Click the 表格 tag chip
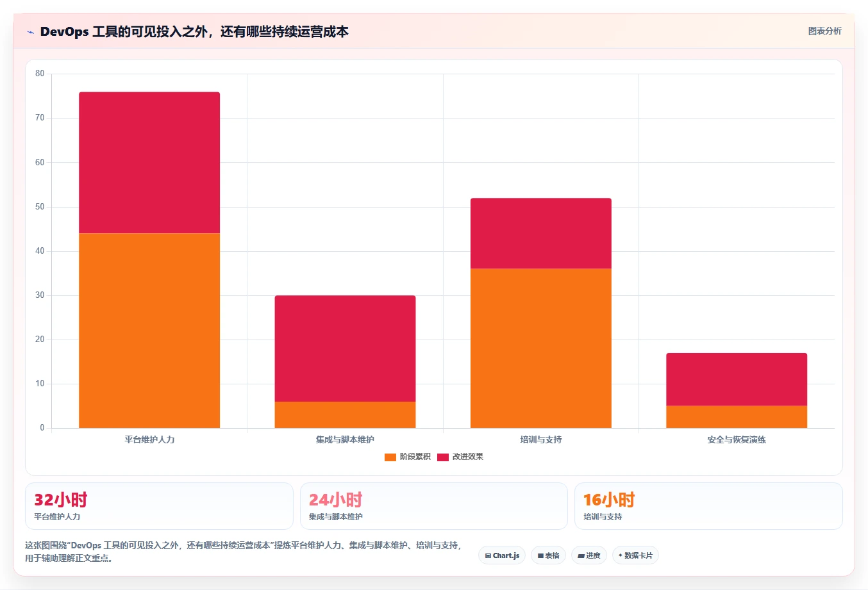This screenshot has height=590, width=868. click(548, 555)
